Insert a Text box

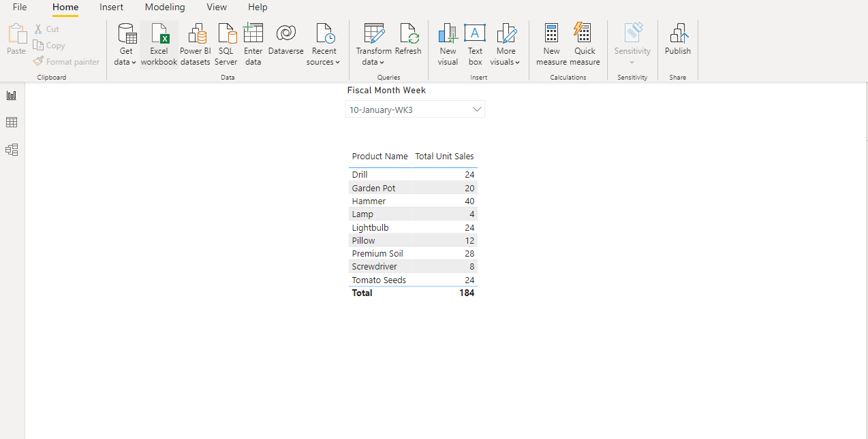(x=475, y=45)
